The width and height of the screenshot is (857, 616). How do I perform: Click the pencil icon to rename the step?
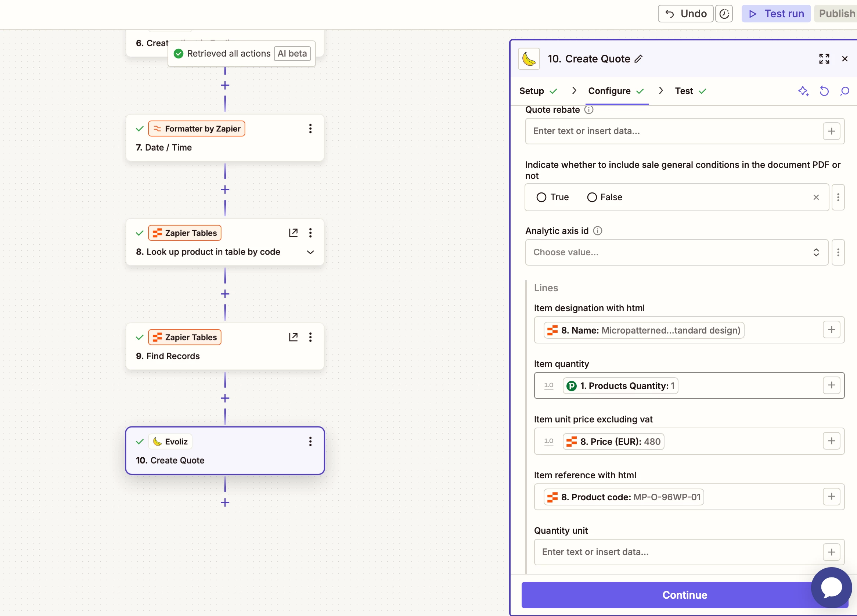(638, 59)
